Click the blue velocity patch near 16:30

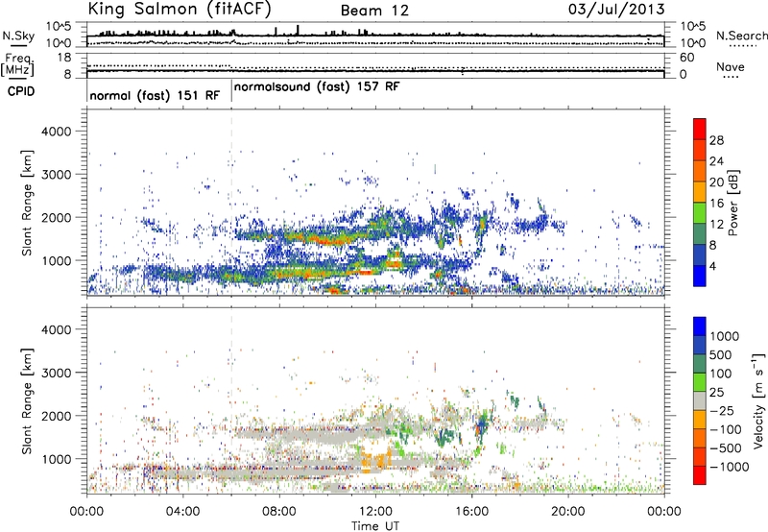483,425
